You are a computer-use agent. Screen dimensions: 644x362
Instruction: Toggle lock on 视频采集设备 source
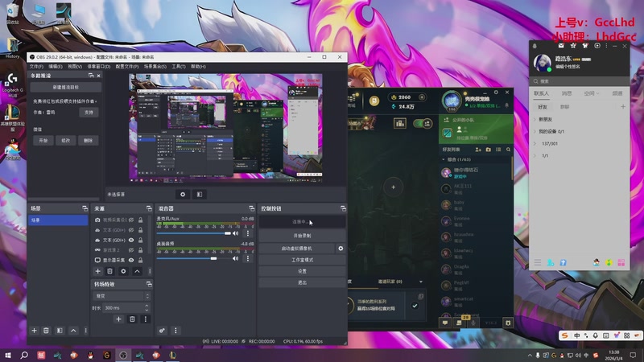coord(140,220)
